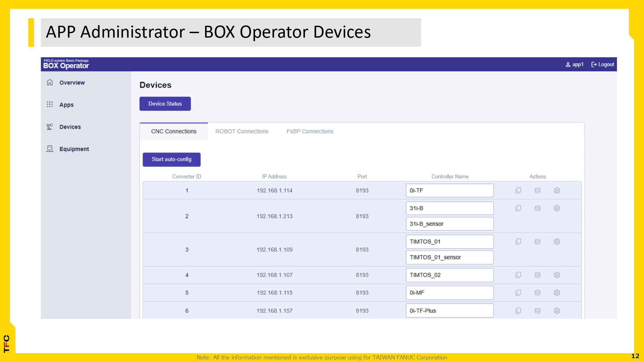Click the IP Address column header
This screenshot has height=362, width=644.
(274, 177)
